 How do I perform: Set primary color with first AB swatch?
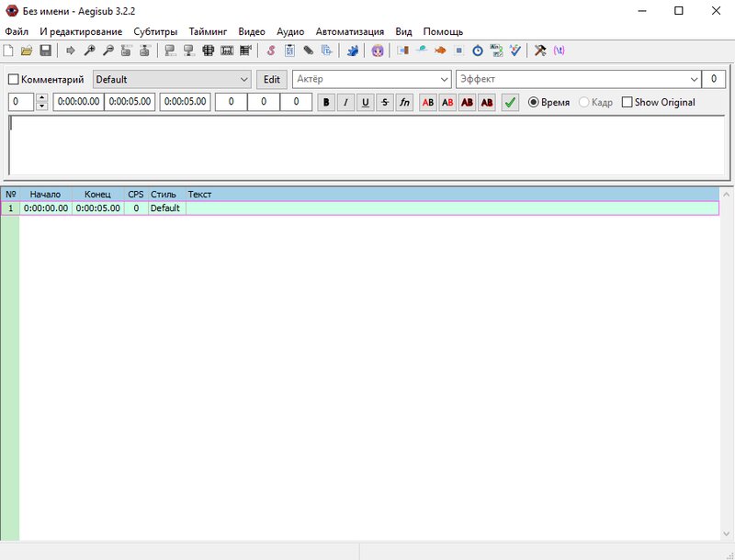click(428, 103)
